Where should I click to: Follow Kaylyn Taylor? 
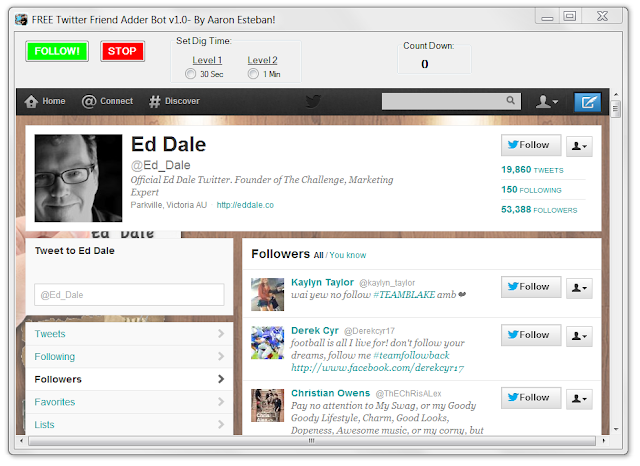pos(531,287)
